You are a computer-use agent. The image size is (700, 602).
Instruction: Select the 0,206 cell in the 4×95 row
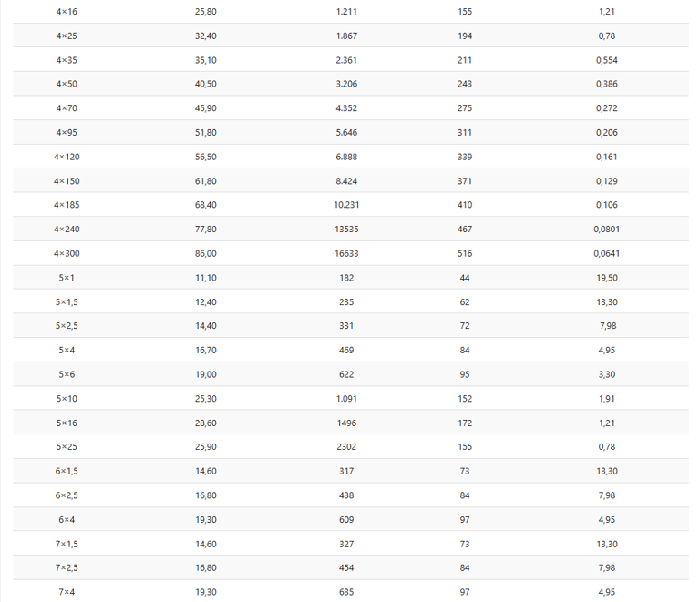[x=607, y=132]
